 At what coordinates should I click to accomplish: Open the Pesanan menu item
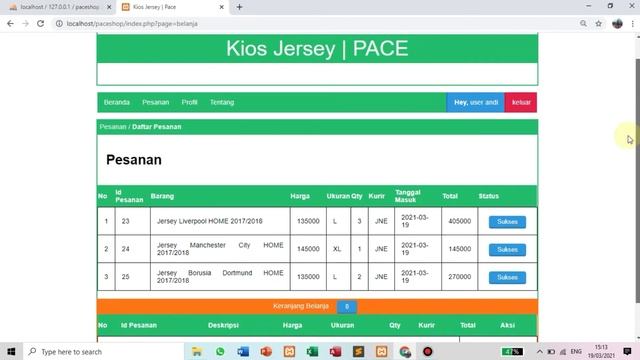pos(156,102)
